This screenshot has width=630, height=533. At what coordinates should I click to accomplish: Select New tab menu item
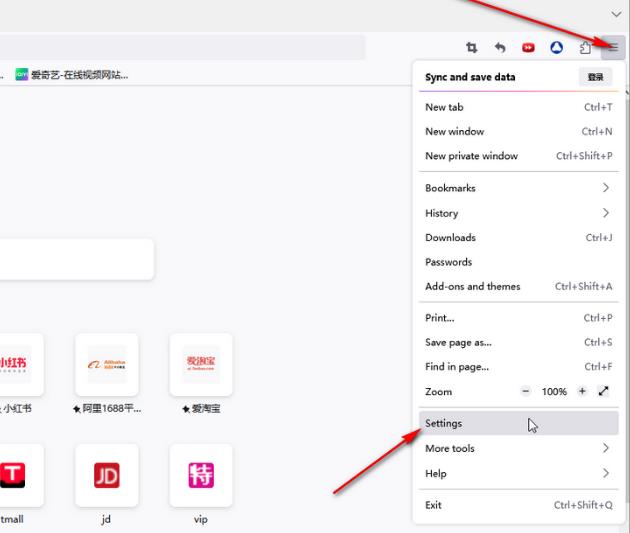click(x=519, y=107)
